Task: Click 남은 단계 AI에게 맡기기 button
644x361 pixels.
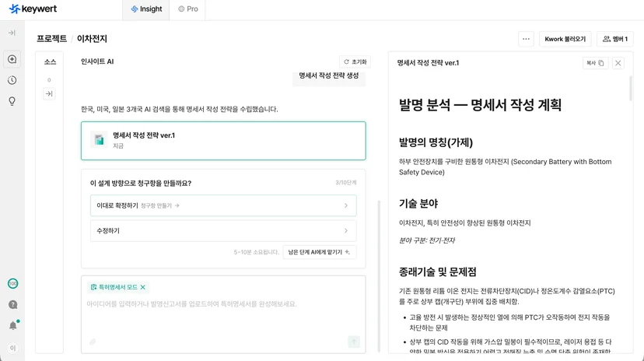Action: coord(319,252)
